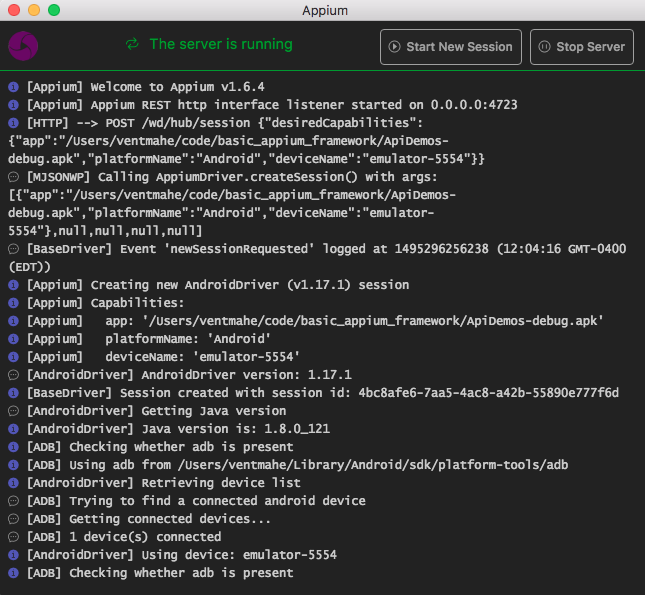Maximize the Appium window with green button
645x595 pixels.
tap(54, 10)
